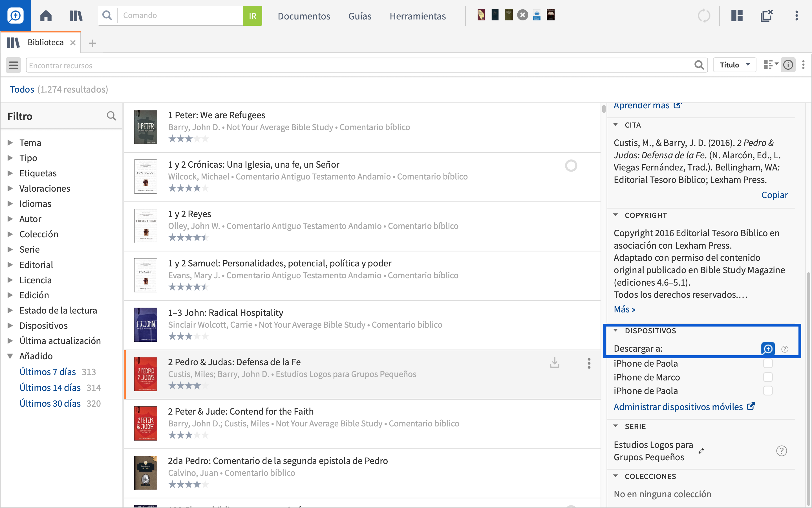The image size is (812, 508).
Task: Check the last iPhone de Paola checkbox
Action: point(768,391)
